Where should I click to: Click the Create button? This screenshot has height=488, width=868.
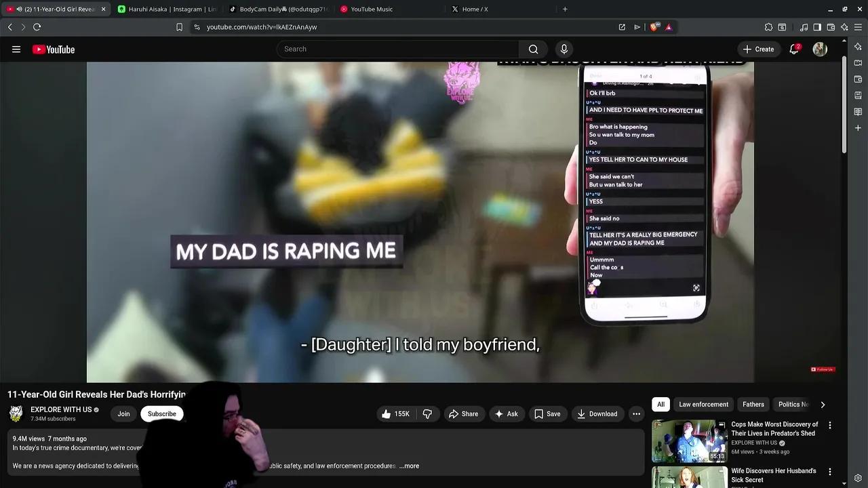pyautogui.click(x=758, y=49)
